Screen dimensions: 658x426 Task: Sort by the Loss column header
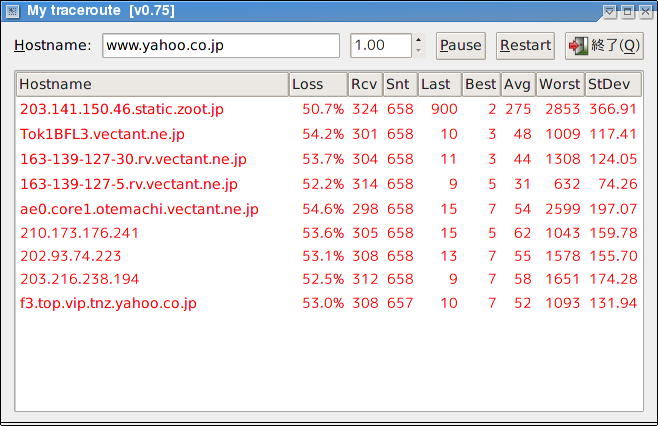(x=319, y=84)
